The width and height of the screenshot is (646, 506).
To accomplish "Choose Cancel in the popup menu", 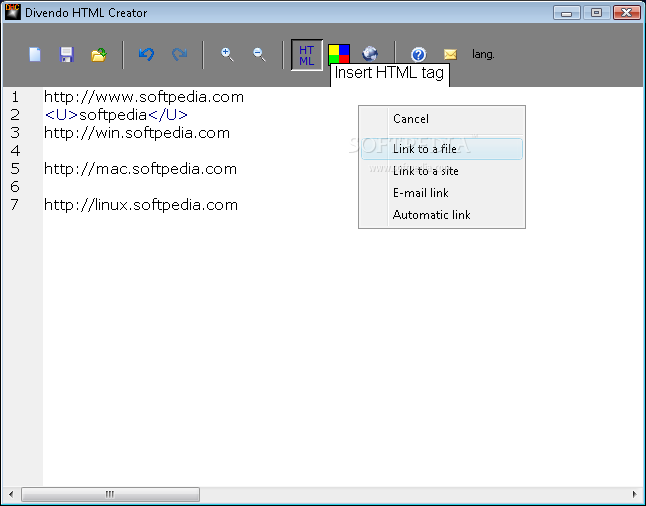I will coord(442,119).
